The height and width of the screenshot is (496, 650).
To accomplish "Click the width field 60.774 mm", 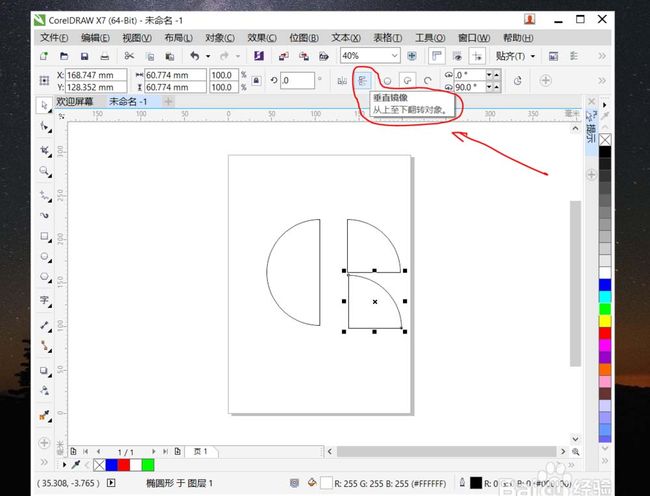I will pos(175,75).
